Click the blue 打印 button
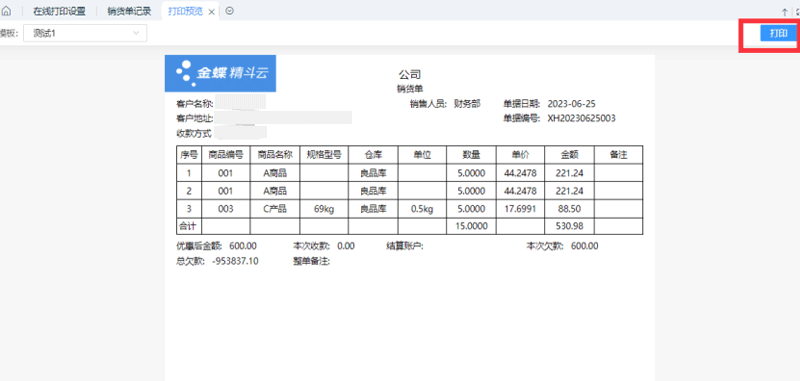The width and height of the screenshot is (800, 381). pyautogui.click(x=779, y=34)
